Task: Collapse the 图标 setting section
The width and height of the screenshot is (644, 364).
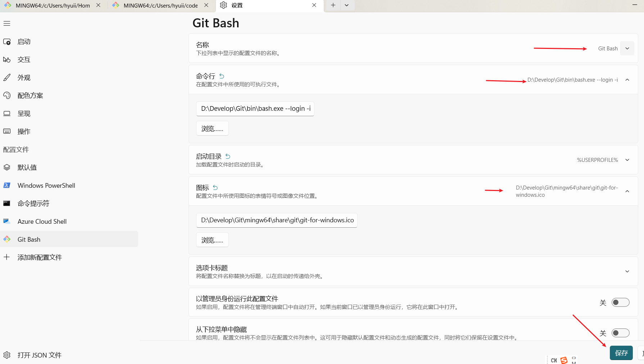Action: tap(627, 191)
